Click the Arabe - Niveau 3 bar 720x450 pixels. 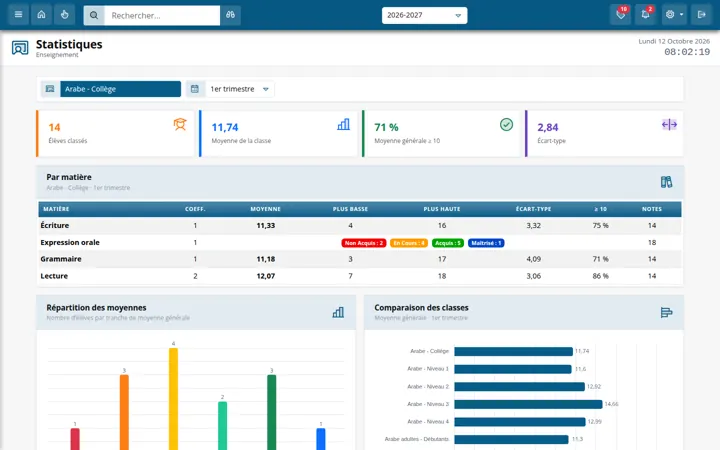click(528, 404)
